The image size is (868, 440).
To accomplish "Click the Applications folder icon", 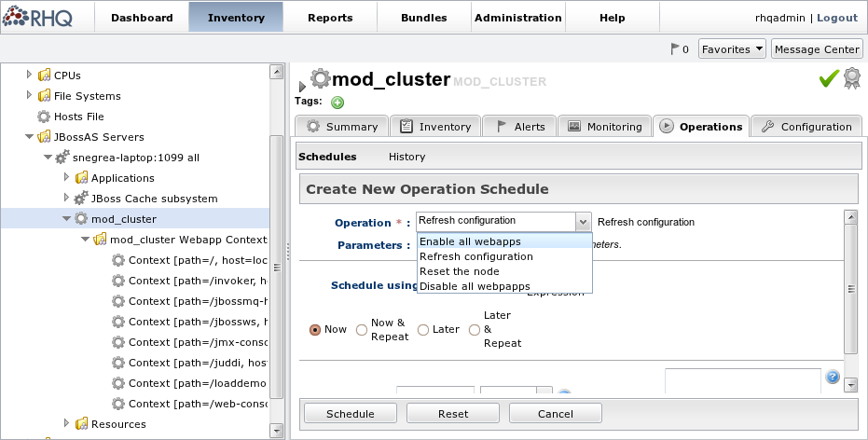I will click(81, 178).
